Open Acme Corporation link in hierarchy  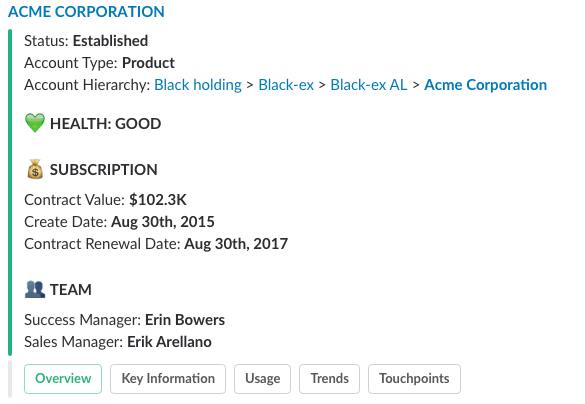coord(485,85)
